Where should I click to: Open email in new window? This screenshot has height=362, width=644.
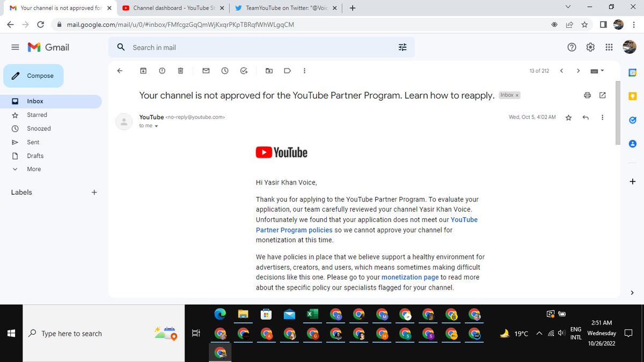[x=603, y=95]
